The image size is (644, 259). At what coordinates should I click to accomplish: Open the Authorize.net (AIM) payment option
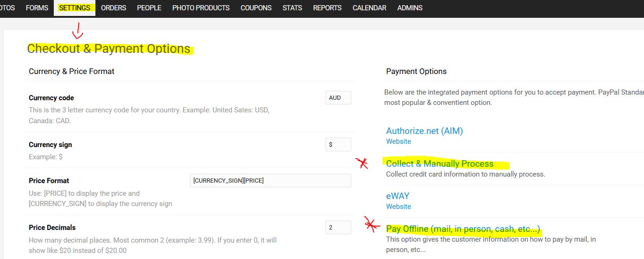point(424,131)
